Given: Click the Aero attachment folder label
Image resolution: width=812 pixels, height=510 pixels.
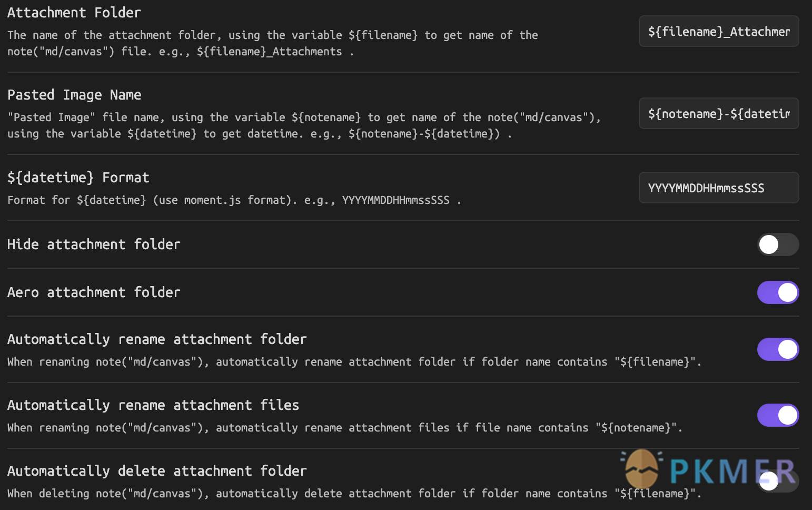Looking at the screenshot, I should (x=93, y=292).
